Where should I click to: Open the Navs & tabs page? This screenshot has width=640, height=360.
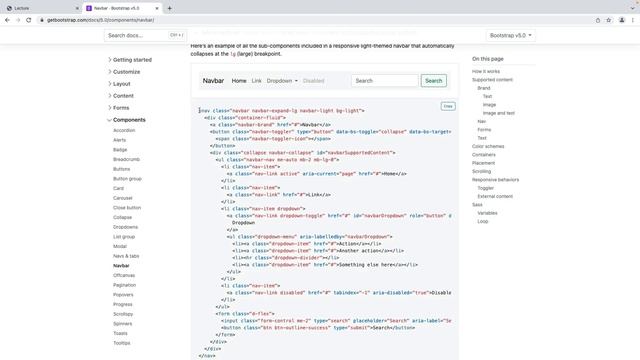[x=126, y=256]
